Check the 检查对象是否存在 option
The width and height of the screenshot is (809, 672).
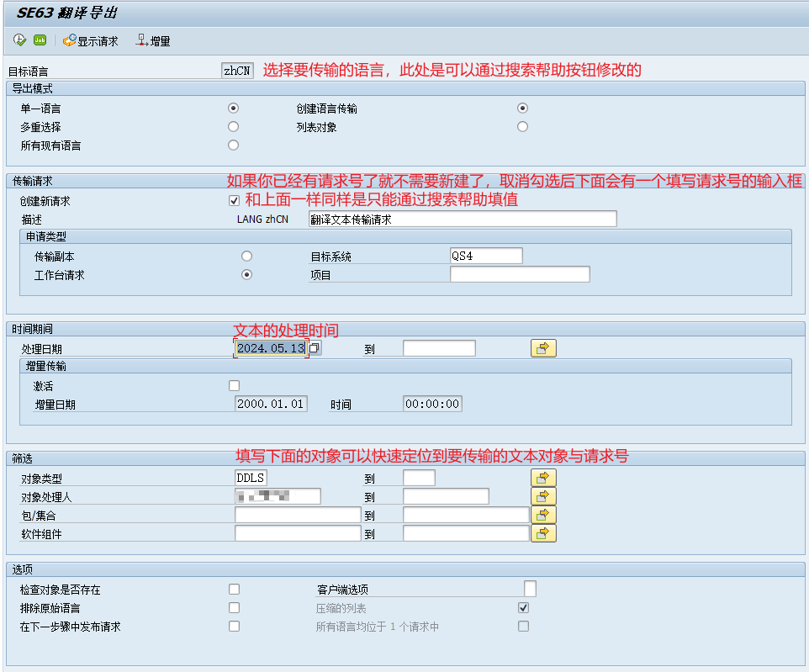coord(233,589)
